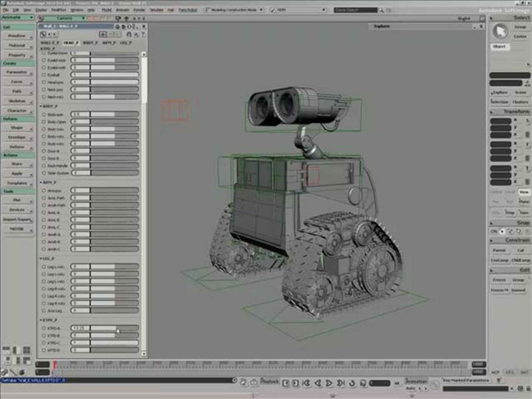Open help via the property panel question mark
This screenshot has width=532, height=399.
(143, 34)
